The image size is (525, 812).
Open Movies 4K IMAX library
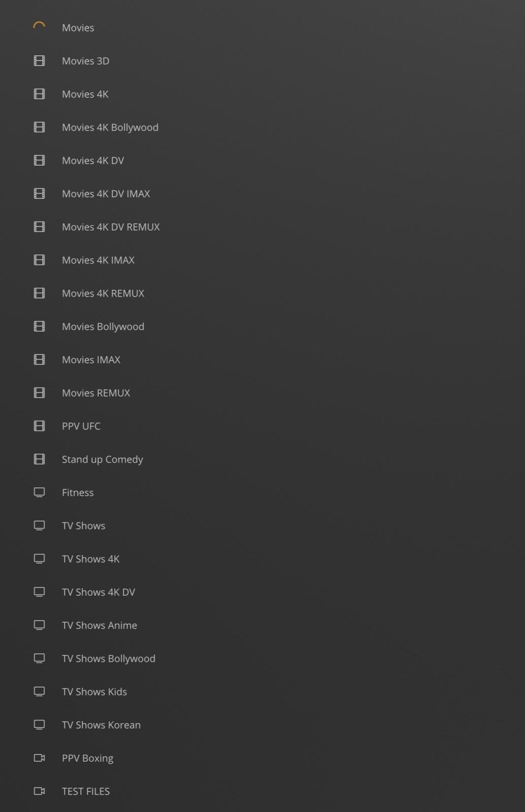pos(98,260)
